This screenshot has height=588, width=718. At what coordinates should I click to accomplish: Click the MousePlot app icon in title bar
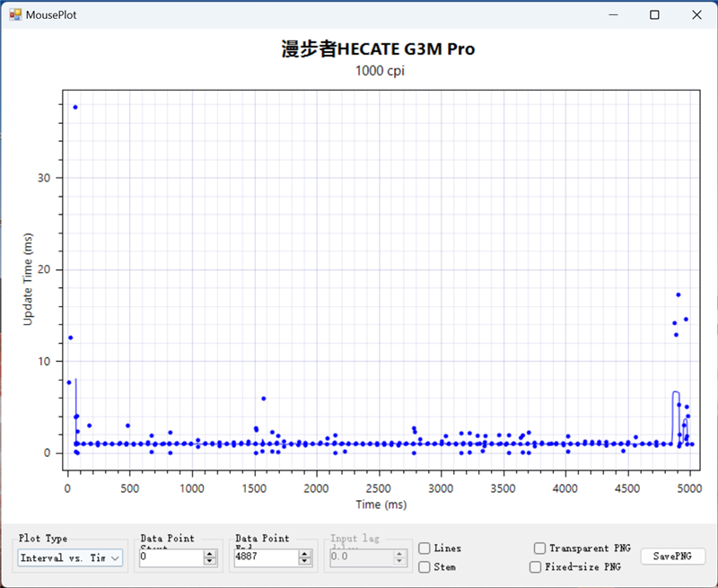[15, 14]
